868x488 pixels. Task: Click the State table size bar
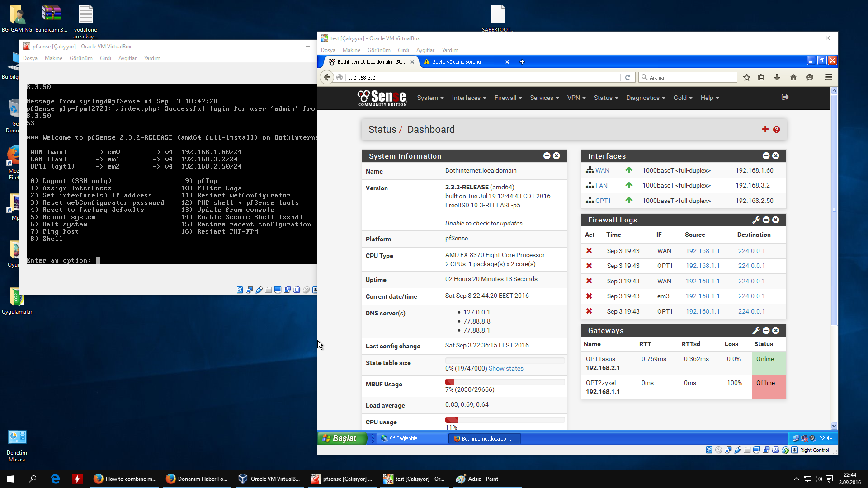[x=505, y=361]
